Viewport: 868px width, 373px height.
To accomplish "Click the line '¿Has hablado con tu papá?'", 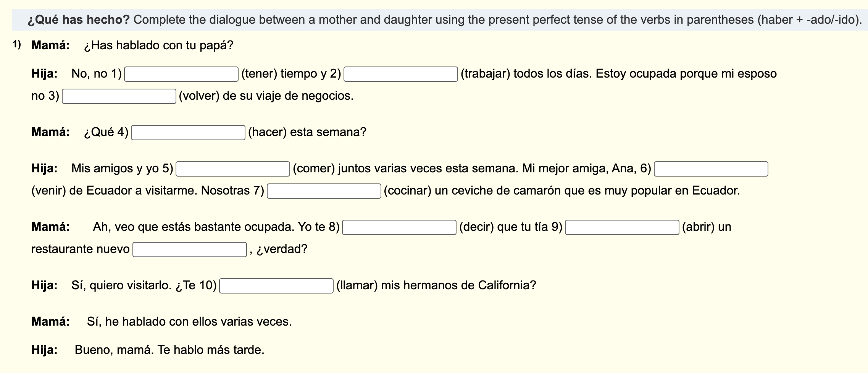I will 158,45.
